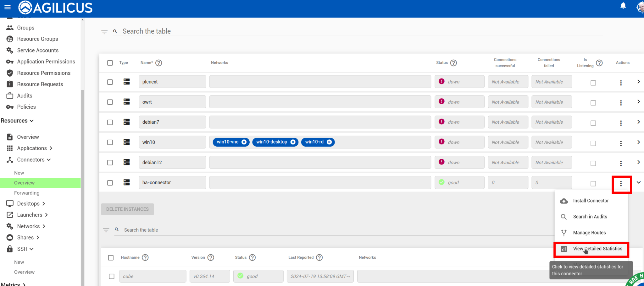
Task: Tick the select-all checkbox in the header
Action: click(110, 63)
